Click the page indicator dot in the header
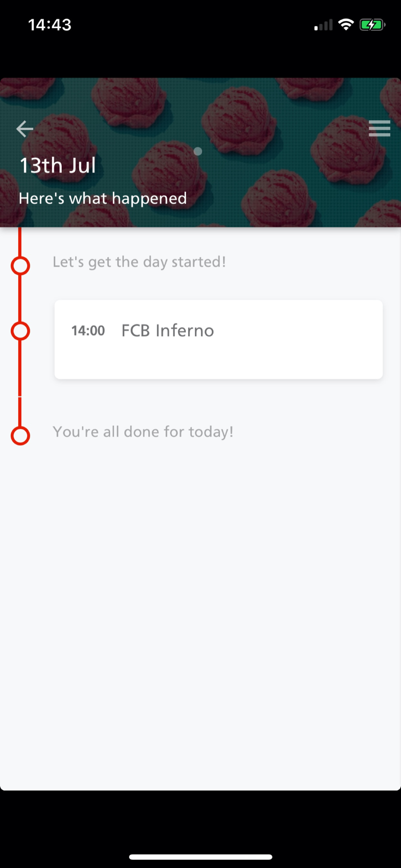Viewport: 401px width, 868px height. 198,151
